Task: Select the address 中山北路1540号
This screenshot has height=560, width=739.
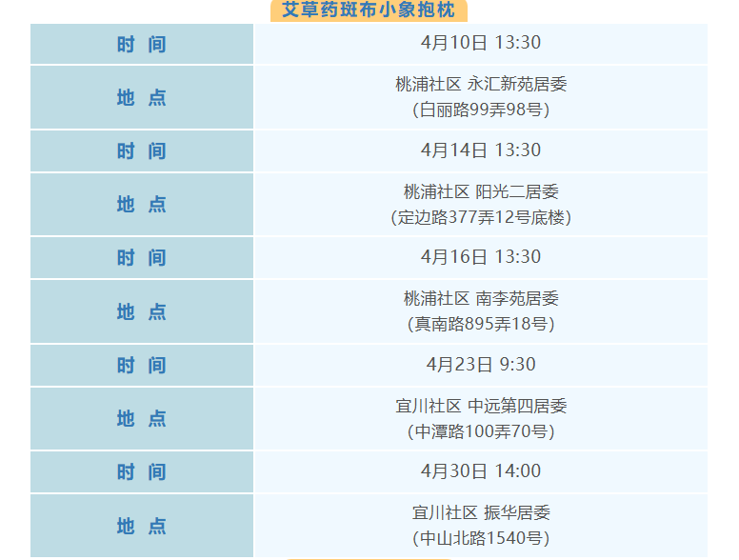Action: [x=480, y=538]
